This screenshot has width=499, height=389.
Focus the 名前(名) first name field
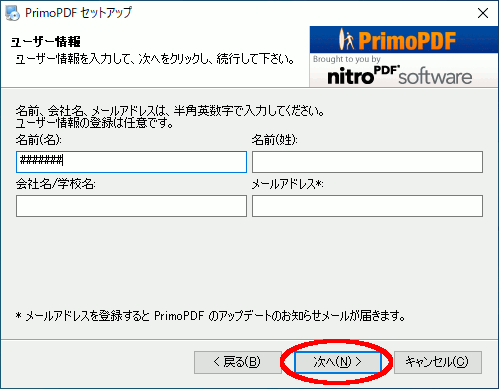point(131,162)
